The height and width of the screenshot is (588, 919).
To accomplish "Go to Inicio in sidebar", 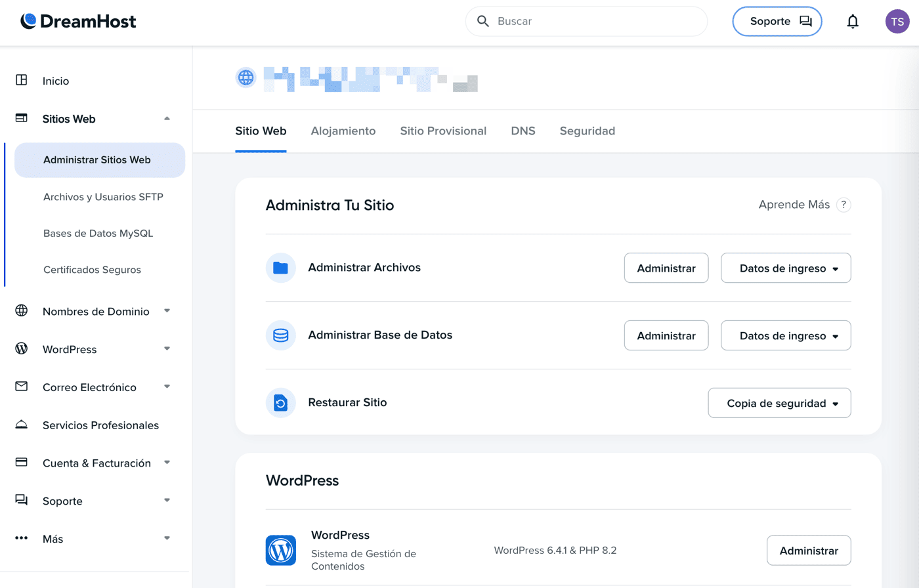I will pos(56,81).
